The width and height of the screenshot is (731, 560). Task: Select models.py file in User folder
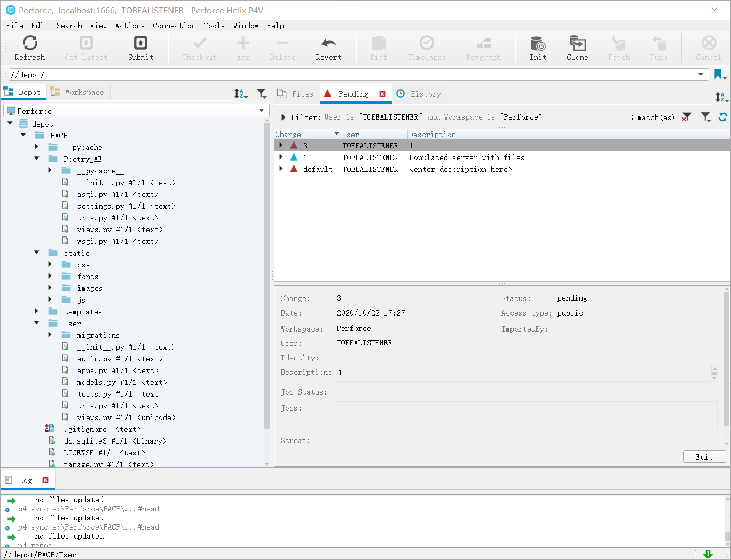tap(122, 382)
